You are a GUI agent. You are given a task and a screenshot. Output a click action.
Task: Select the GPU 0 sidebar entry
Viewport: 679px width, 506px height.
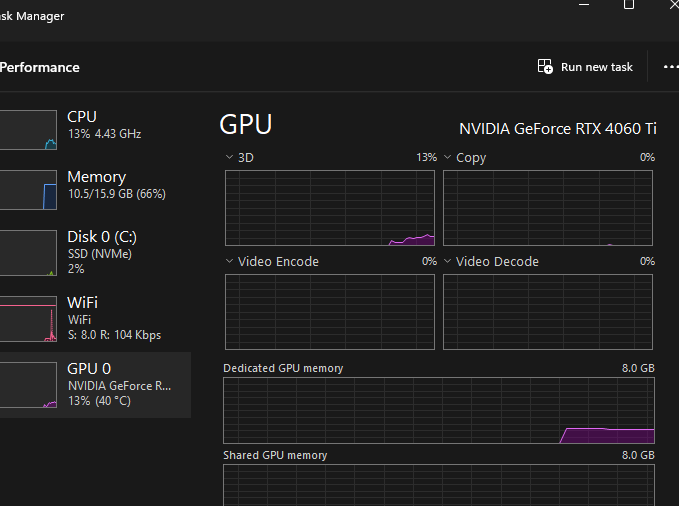tap(95, 384)
